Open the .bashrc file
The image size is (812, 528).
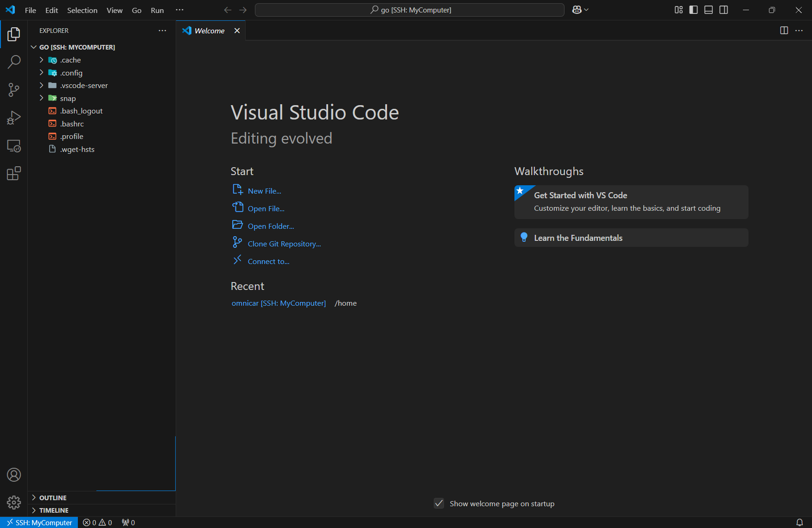(x=72, y=124)
